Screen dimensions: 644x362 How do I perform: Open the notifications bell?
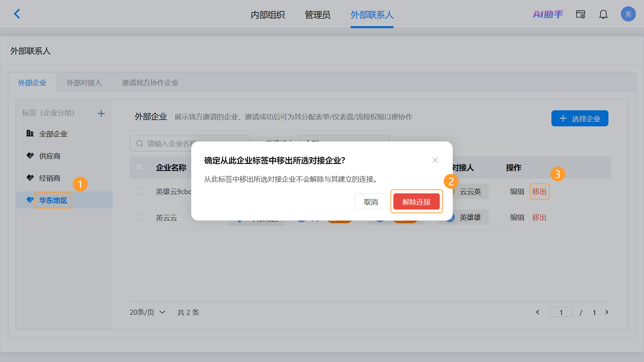(603, 14)
